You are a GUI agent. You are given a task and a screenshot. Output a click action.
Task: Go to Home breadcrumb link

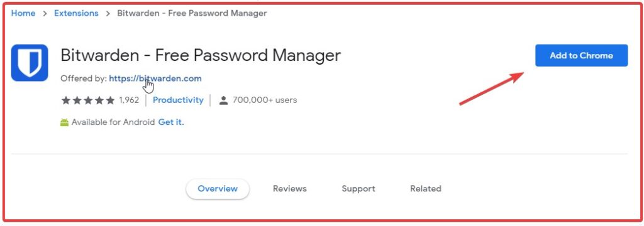pyautogui.click(x=23, y=13)
